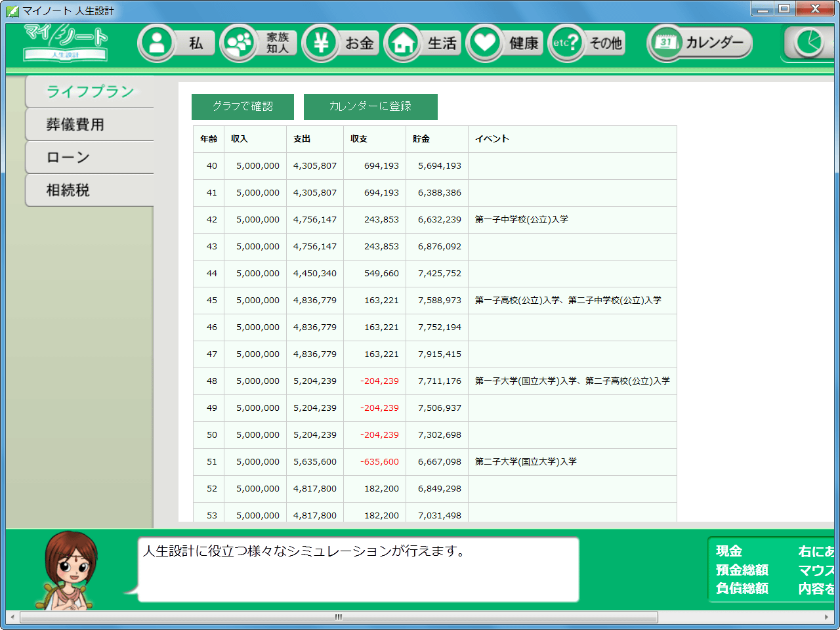Click savings value 6,388,386
Image resolution: width=840 pixels, height=630 pixels.
point(440,193)
